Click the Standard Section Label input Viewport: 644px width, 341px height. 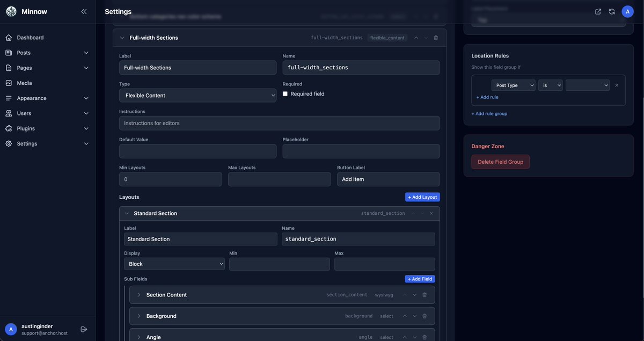point(201,239)
